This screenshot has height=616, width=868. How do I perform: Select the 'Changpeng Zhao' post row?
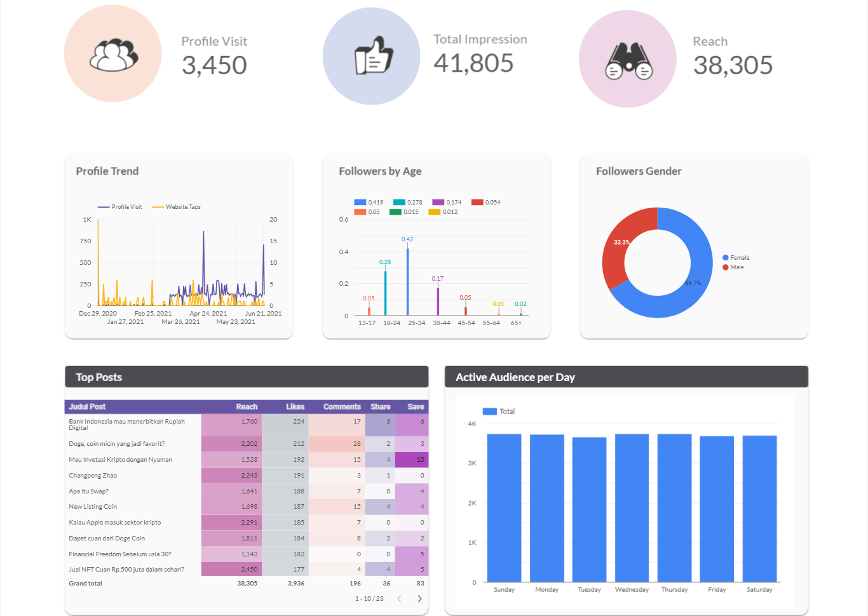coord(247,476)
